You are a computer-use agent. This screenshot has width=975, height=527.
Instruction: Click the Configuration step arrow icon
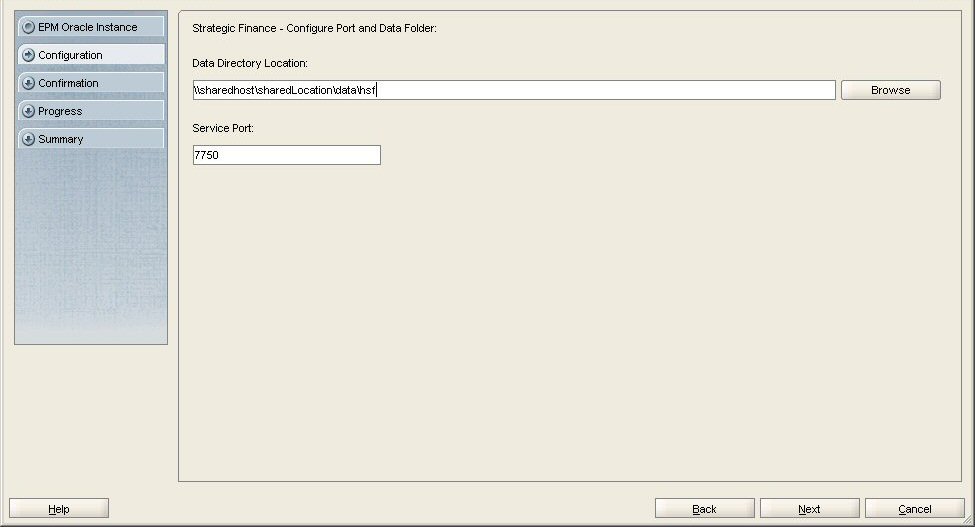click(x=28, y=55)
